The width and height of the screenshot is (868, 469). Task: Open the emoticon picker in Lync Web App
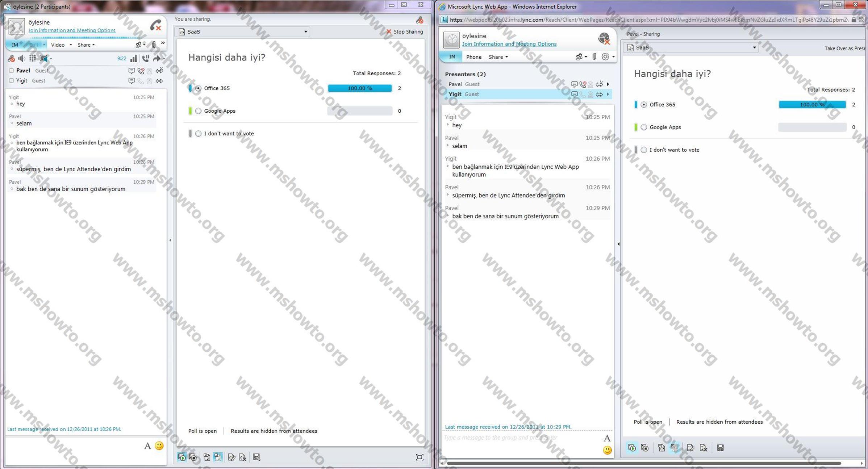(x=607, y=450)
